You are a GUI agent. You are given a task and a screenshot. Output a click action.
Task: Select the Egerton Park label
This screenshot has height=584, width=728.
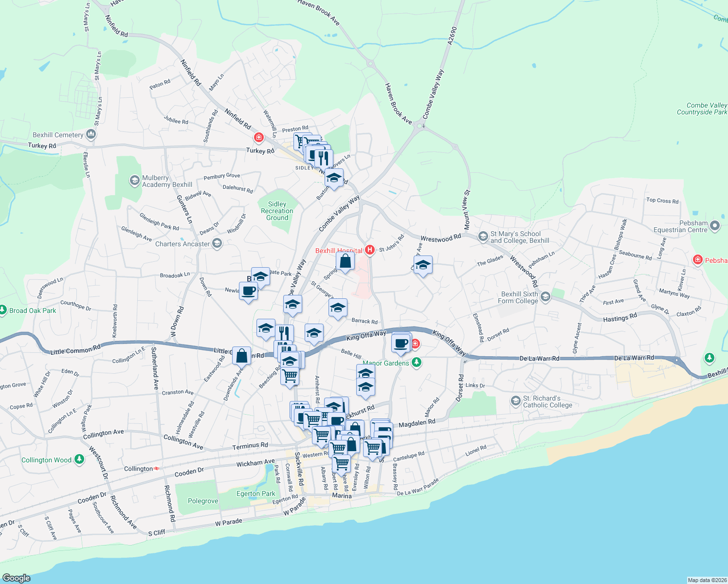tap(256, 493)
